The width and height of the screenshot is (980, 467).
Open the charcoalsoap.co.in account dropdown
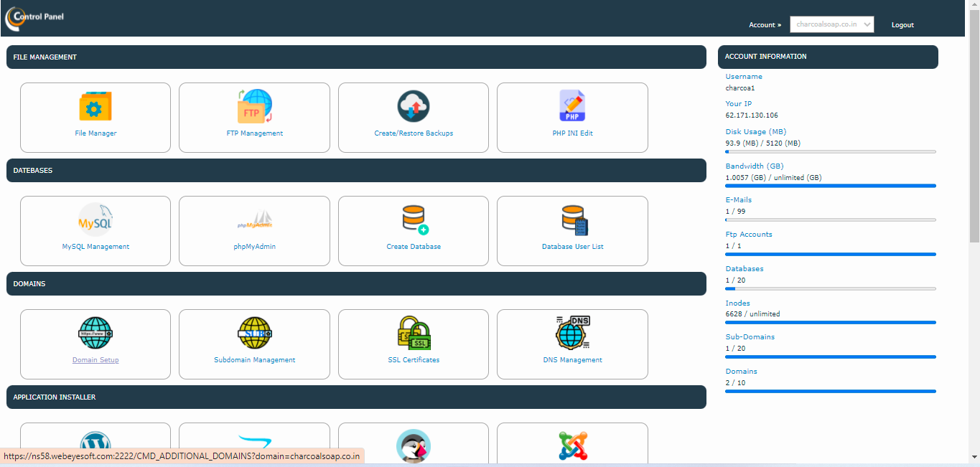click(x=832, y=24)
